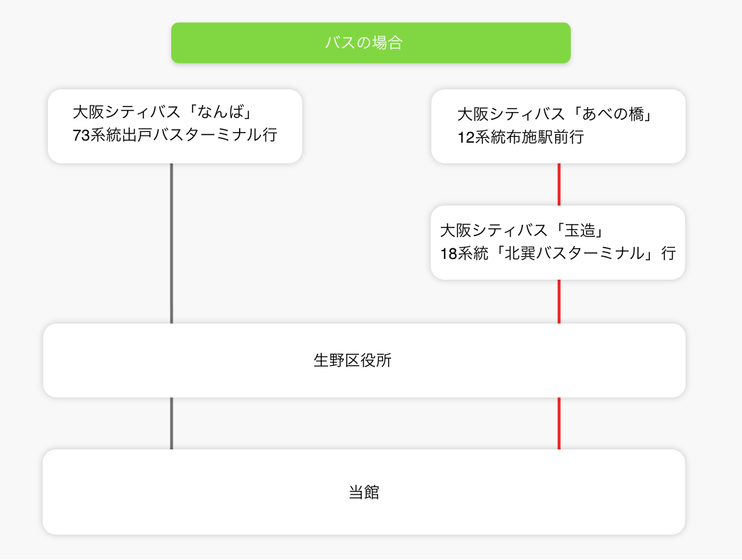Image resolution: width=742 pixels, height=560 pixels.
Task: Select the 大阪シティバス「なんば」 stop text
Action: click(164, 113)
